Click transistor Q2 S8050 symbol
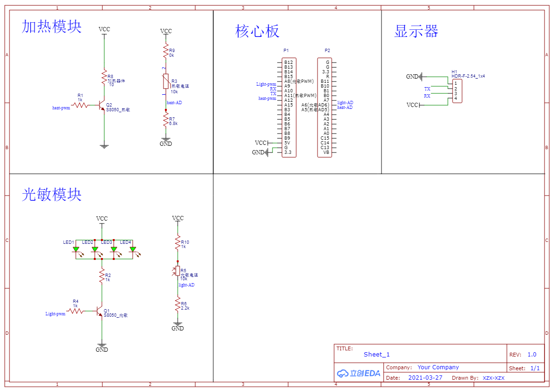 (x=101, y=105)
